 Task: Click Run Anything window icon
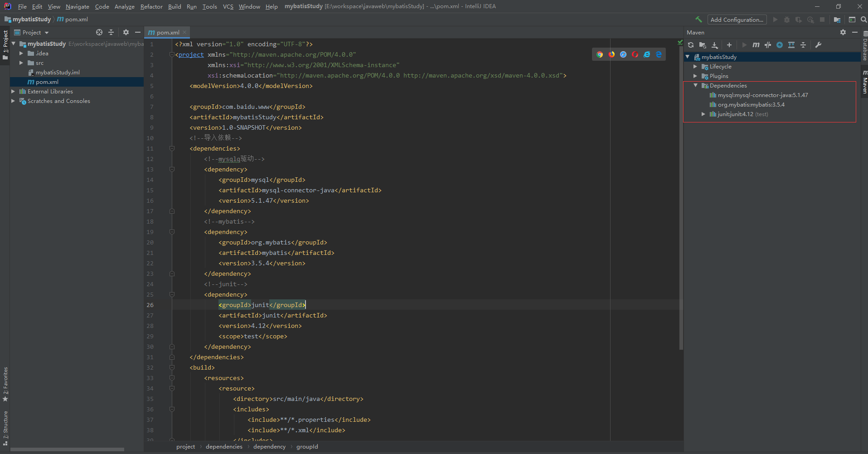click(x=852, y=20)
